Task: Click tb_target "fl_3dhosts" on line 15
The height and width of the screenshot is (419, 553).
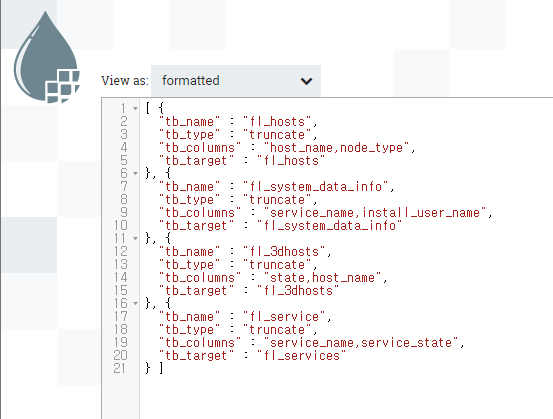Action: click(x=298, y=291)
